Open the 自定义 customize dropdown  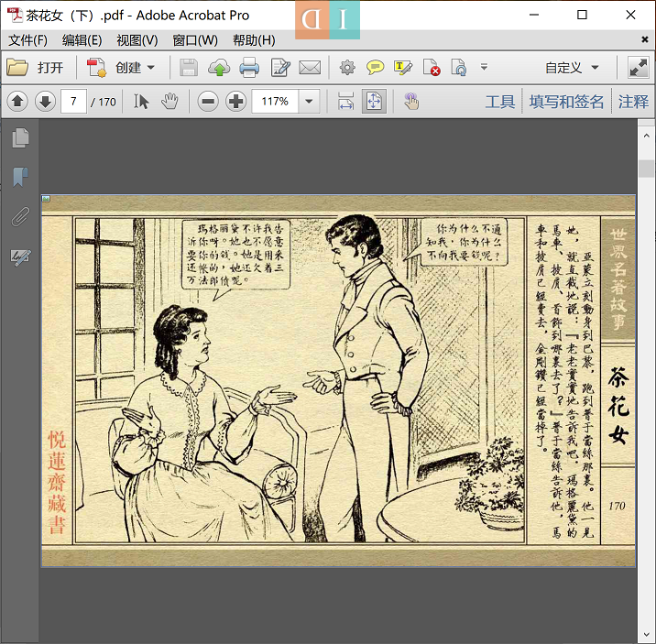point(572,67)
